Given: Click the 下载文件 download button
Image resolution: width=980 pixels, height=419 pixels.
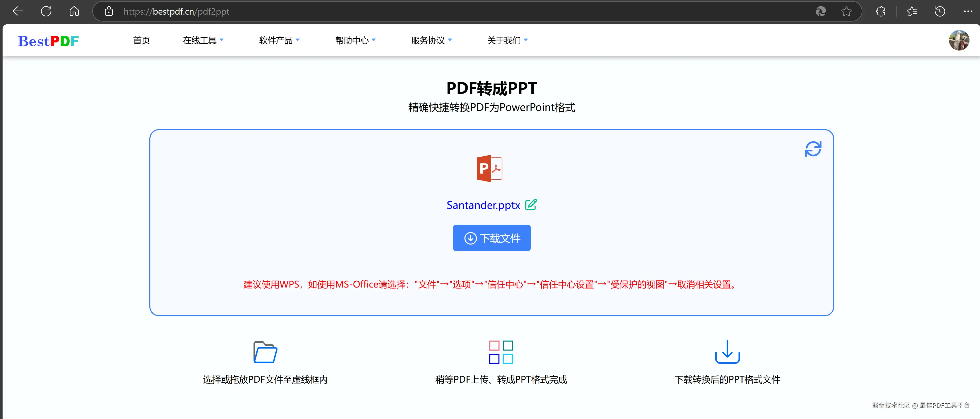Looking at the screenshot, I should coord(491,238).
